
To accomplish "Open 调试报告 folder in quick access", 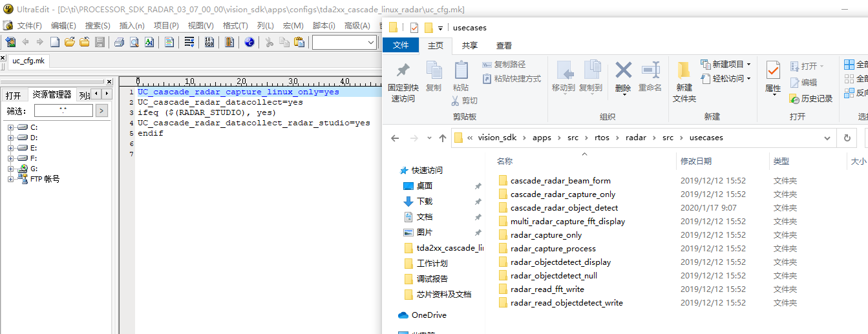I will tap(432, 279).
